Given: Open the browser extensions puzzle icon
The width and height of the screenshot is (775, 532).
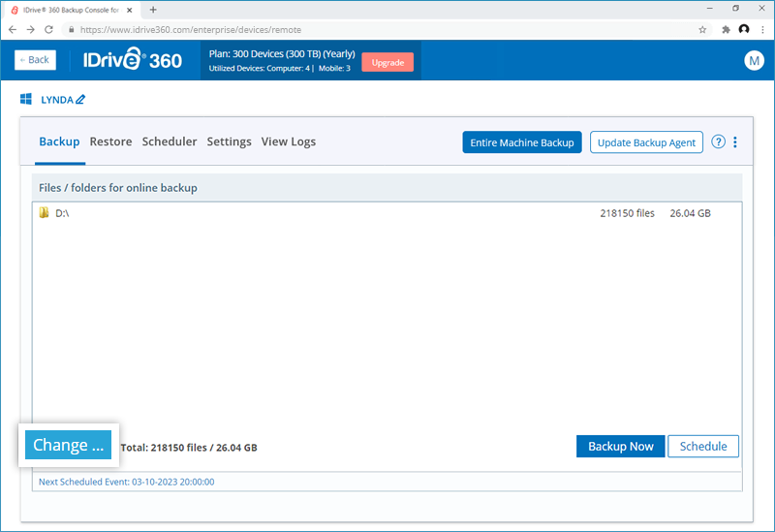Looking at the screenshot, I should click(x=726, y=30).
